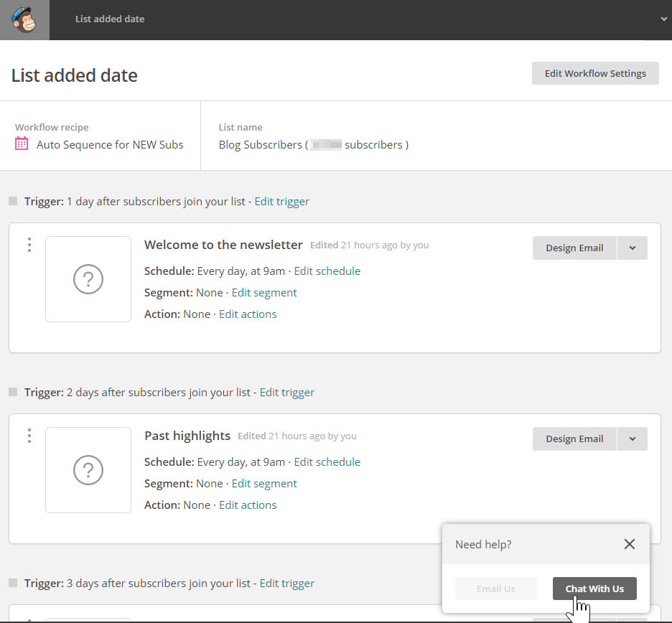The width and height of the screenshot is (672, 623).
Task: Edit schedule of Welcome to the newsletter
Action: 327,271
